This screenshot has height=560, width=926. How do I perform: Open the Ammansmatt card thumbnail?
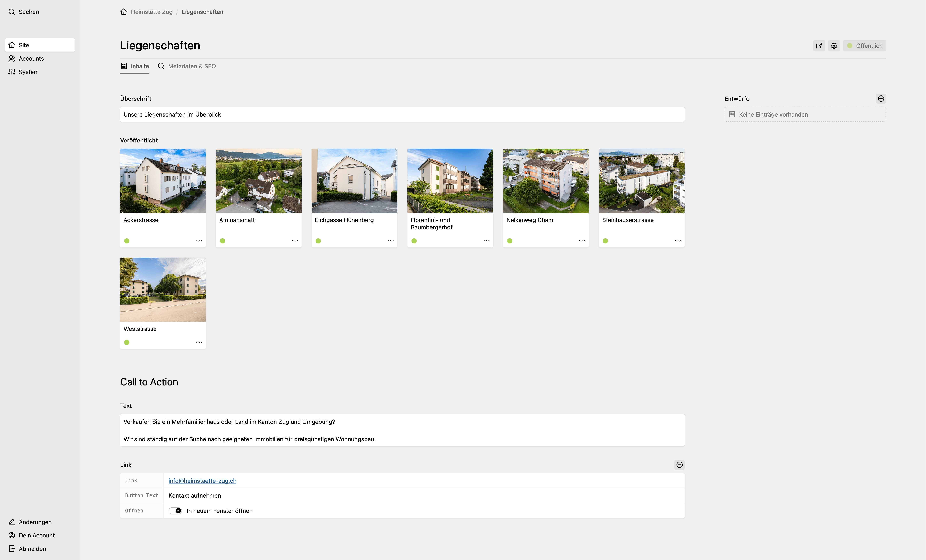pos(259,181)
